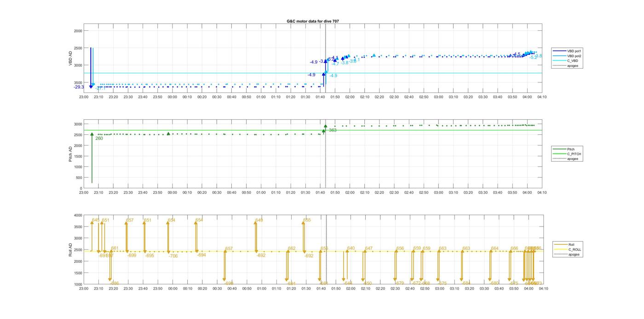Screen dimensions: 644x319
Task: Click the '-706' label in the Roll plot
Action: click(173, 256)
